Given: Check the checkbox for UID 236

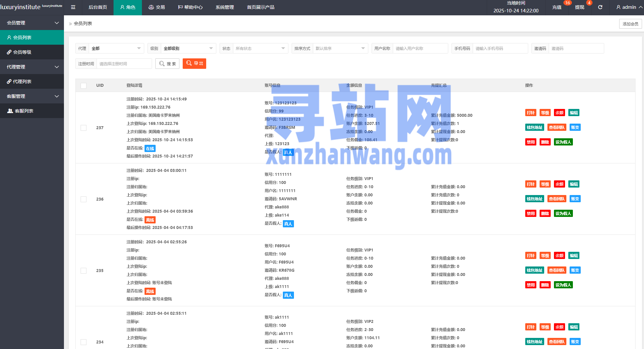Looking at the screenshot, I should (x=84, y=199).
